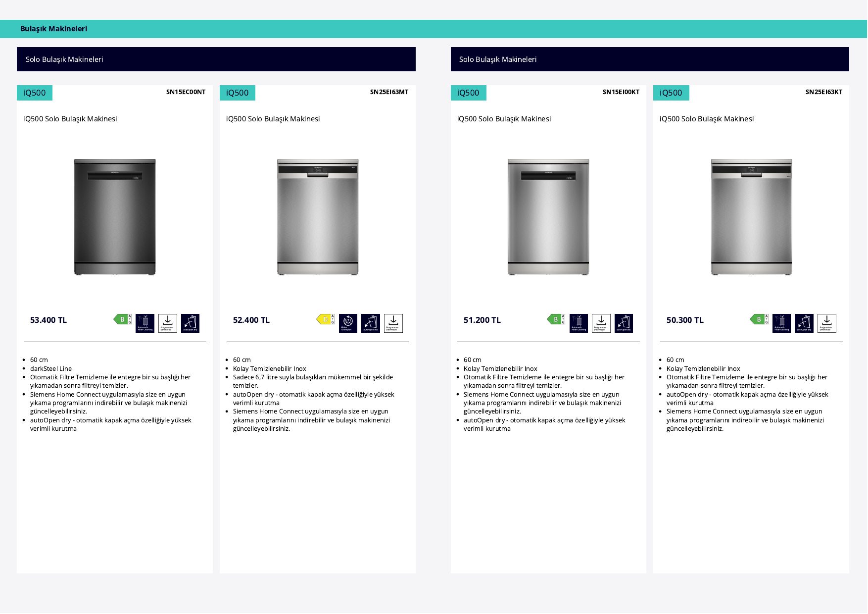Select the darkSteel SN15EC00NT dishwasher image
868x614 pixels.
pyautogui.click(x=115, y=217)
